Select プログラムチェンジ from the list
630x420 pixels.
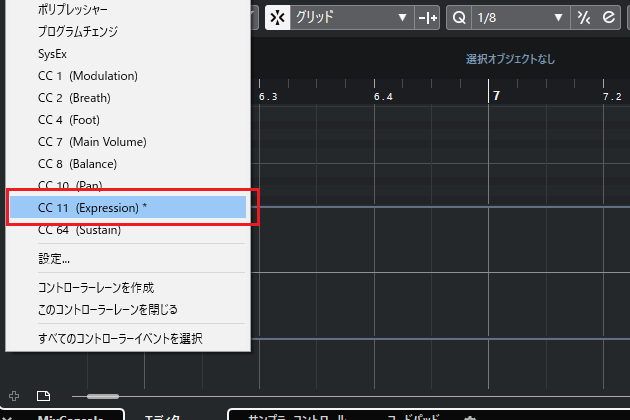point(78,32)
